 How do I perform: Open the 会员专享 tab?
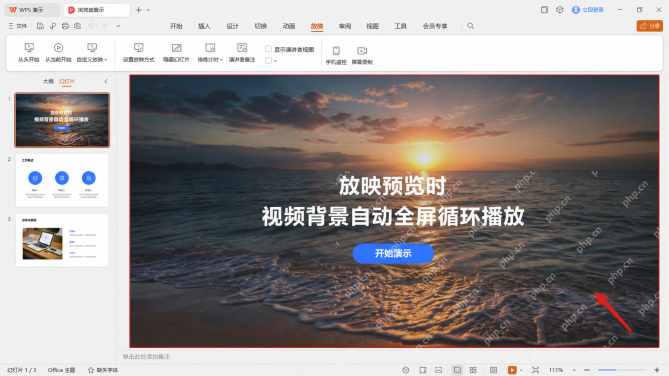(435, 26)
